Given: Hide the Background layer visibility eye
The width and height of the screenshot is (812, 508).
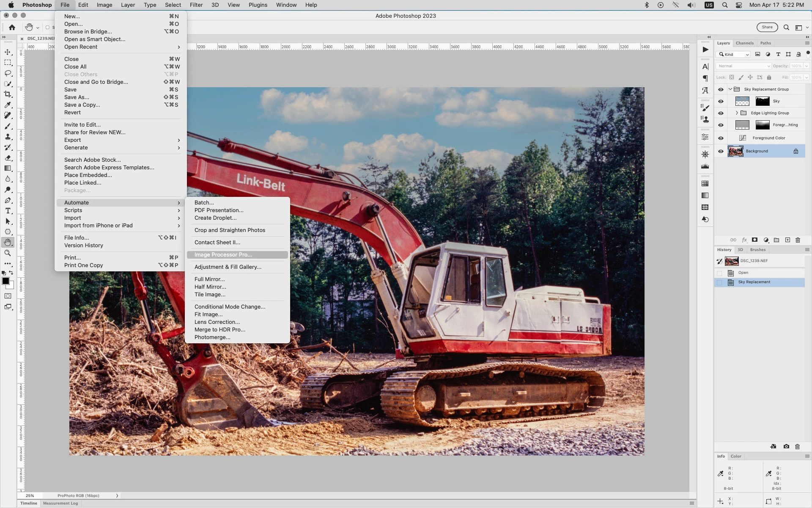Looking at the screenshot, I should click(x=721, y=151).
